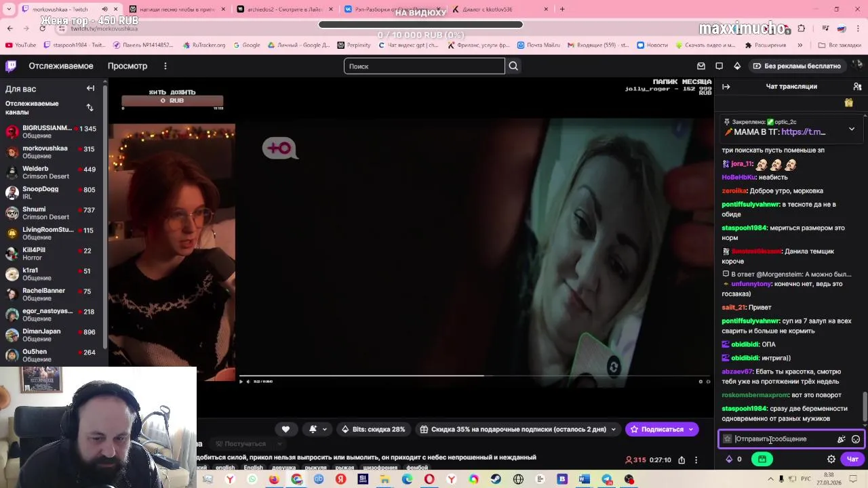Click the purple Чат send button
This screenshot has width=868, height=488.
[852, 459]
